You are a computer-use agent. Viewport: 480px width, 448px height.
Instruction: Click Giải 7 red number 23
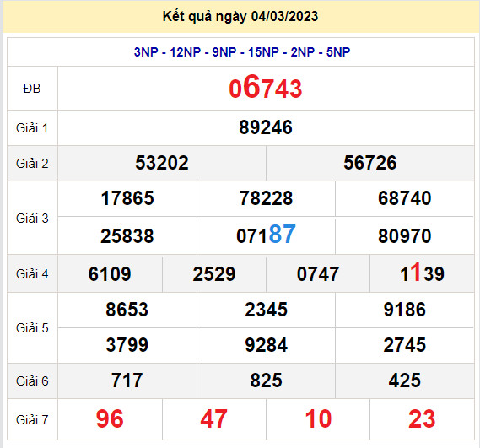point(422,419)
